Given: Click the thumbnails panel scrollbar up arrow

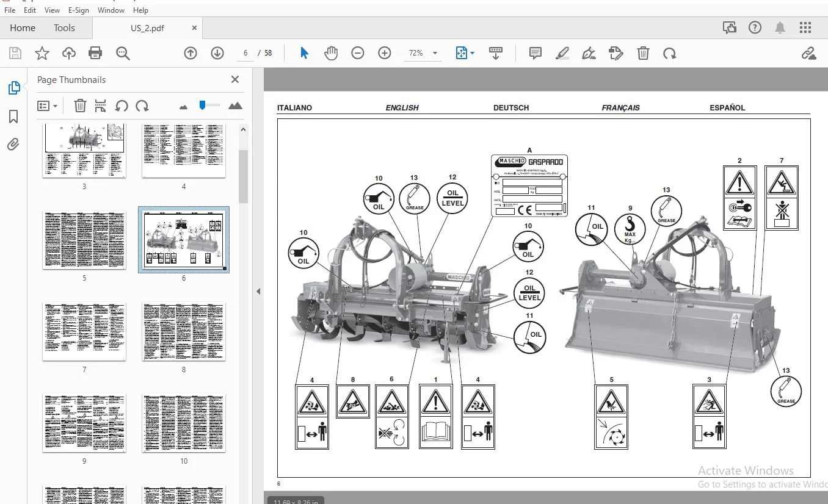Looking at the screenshot, I should (x=244, y=129).
